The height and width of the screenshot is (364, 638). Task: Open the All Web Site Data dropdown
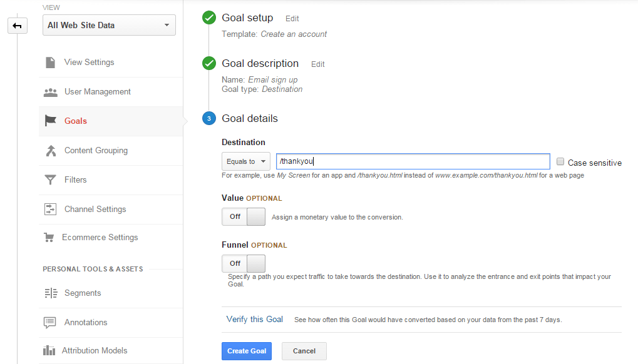[x=109, y=25]
